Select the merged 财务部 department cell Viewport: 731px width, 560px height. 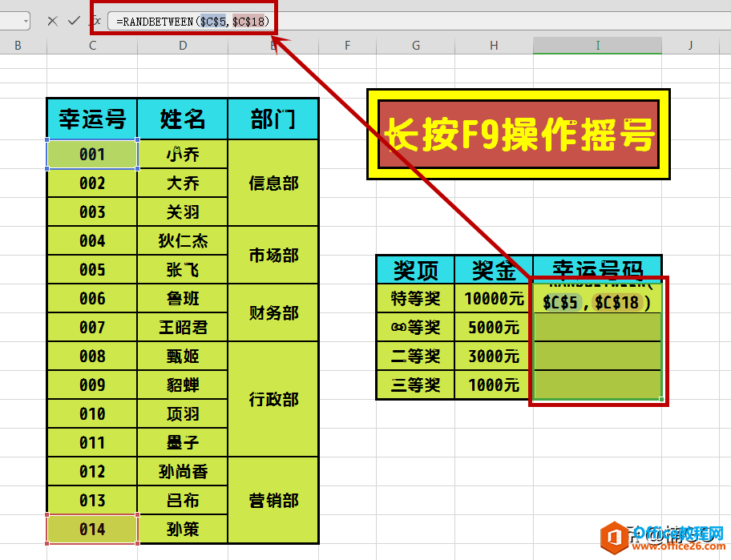click(x=273, y=313)
